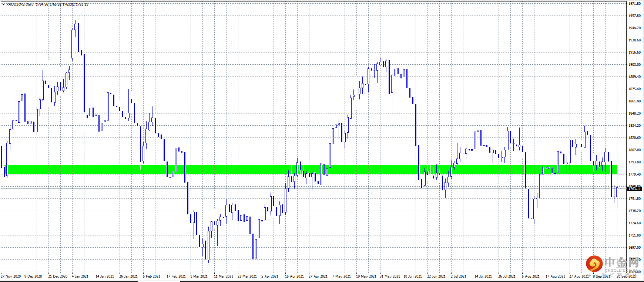Click the 26 Jul 2021 date label
Screen dimensions: 644x282
pos(507,276)
